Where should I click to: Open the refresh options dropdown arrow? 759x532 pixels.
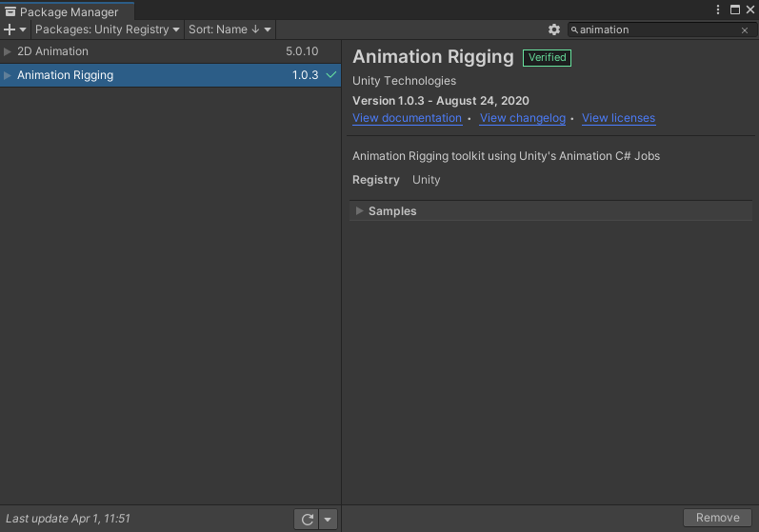pos(328,520)
